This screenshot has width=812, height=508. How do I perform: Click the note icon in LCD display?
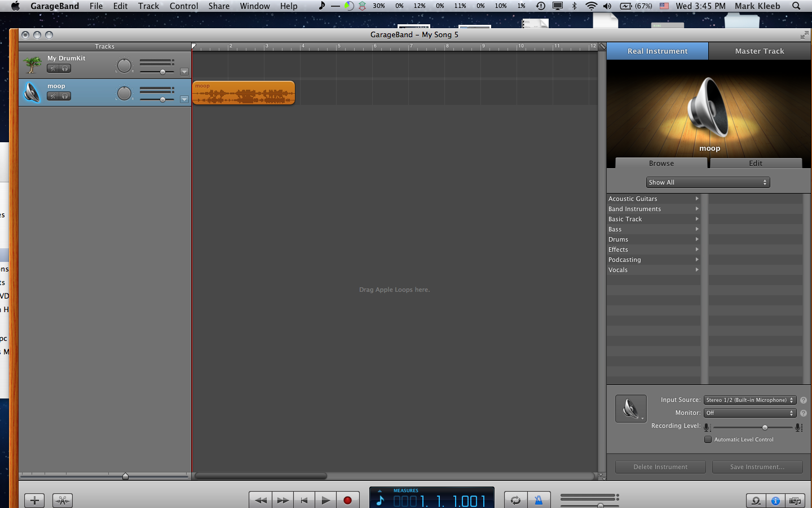pos(380,501)
